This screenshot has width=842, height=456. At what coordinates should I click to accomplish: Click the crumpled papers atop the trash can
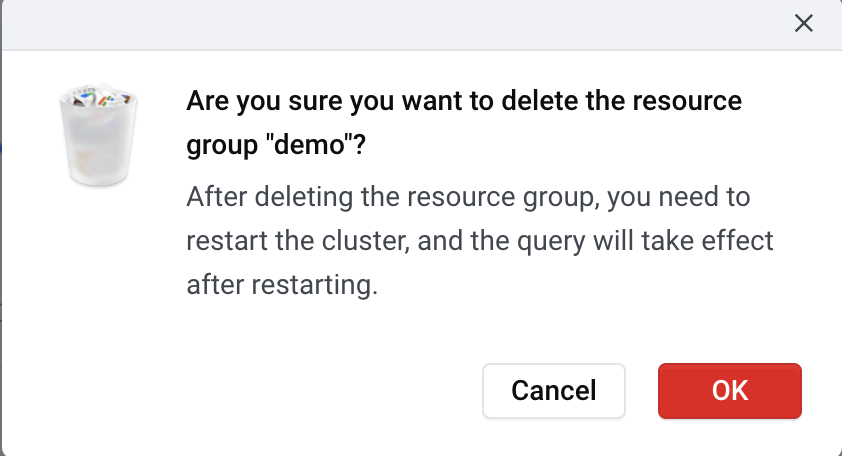point(100,97)
